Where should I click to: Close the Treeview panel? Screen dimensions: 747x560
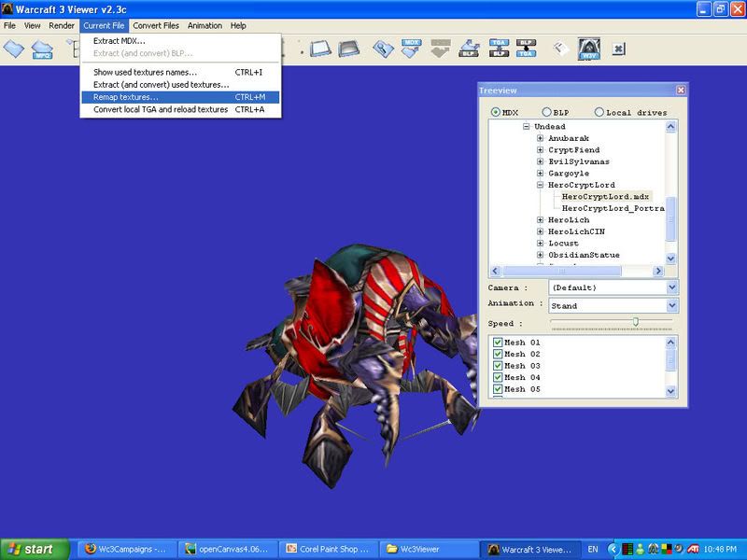click(681, 90)
